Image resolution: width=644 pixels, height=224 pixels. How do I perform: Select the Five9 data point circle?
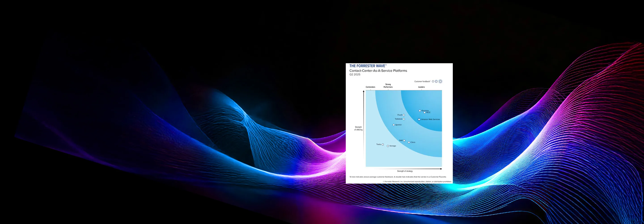click(x=404, y=115)
